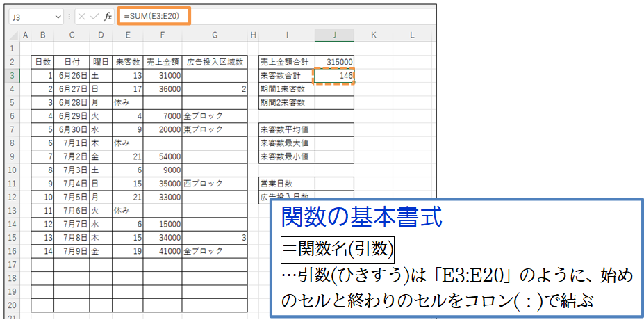Select the 西ブロック cell in column G

(215, 182)
